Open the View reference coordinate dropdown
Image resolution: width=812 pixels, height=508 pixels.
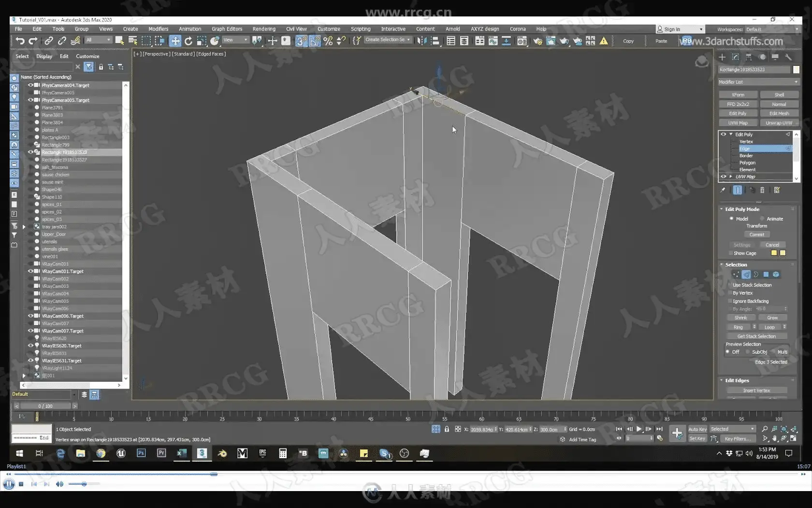tap(235, 40)
